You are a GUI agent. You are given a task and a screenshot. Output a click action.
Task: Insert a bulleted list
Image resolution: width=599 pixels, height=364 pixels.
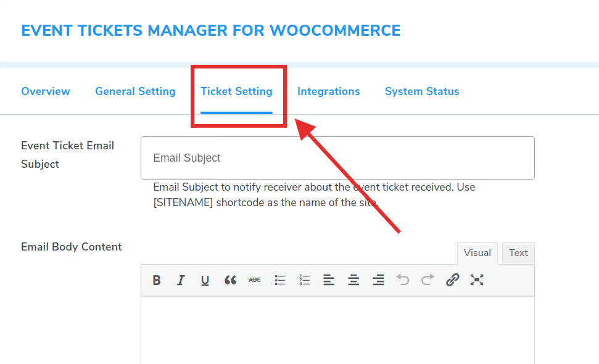click(279, 280)
